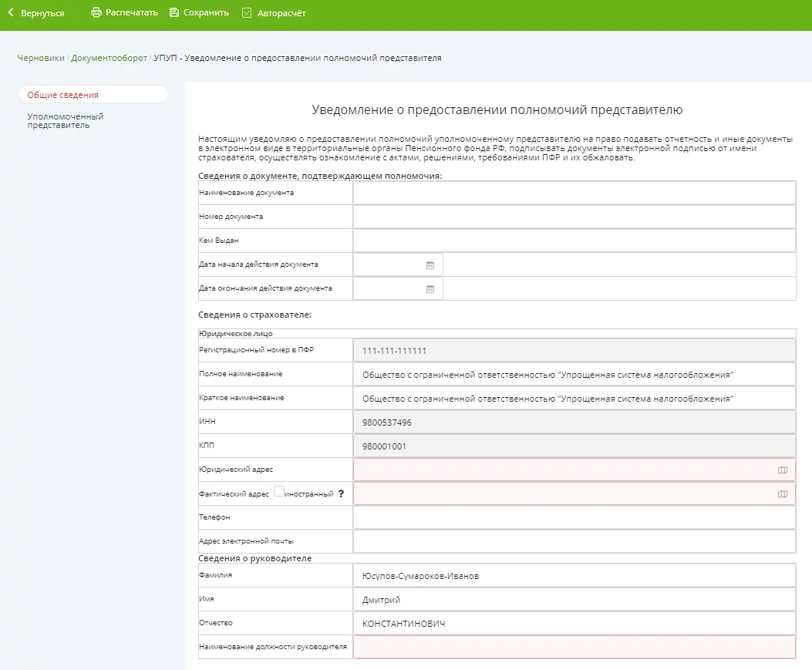Switch to Уполномоченный представитель section
812x670 pixels.
(66, 120)
